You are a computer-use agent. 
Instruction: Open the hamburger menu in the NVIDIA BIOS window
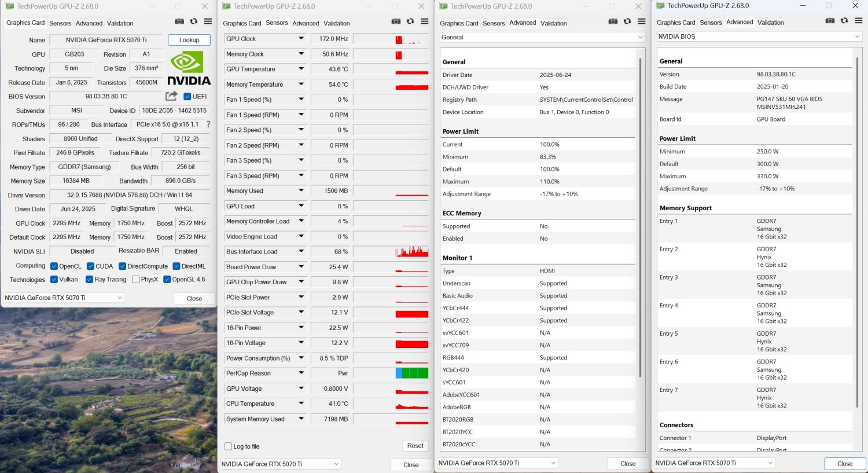[859, 21]
